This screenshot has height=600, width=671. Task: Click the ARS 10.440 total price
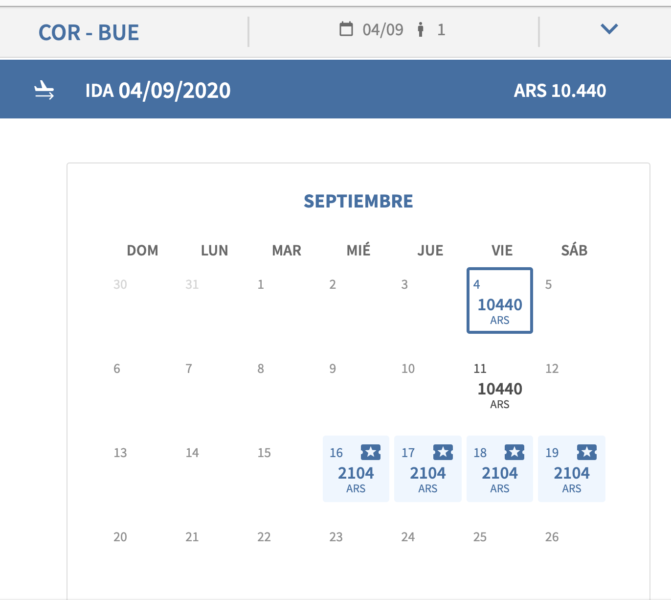pyautogui.click(x=560, y=90)
